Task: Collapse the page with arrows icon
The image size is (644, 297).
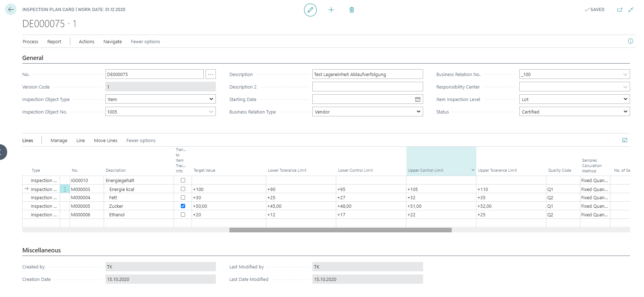Action: [631, 10]
